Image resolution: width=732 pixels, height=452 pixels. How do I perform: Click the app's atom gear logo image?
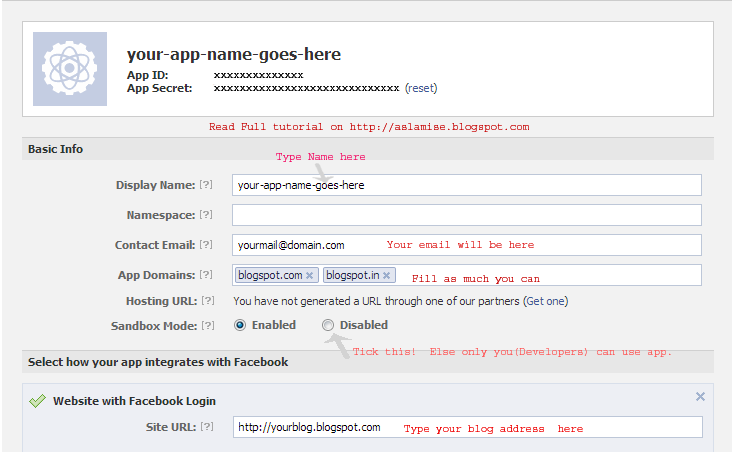point(70,69)
